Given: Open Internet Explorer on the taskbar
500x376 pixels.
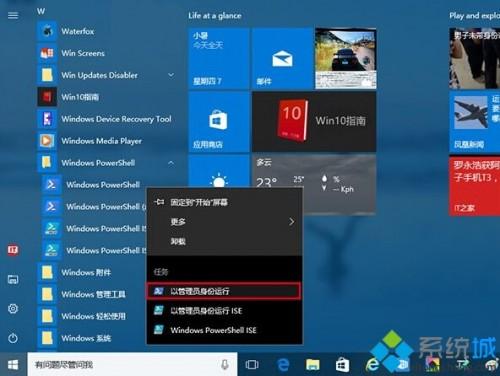Looking at the screenshot, I should pyautogui.click(x=372, y=364).
